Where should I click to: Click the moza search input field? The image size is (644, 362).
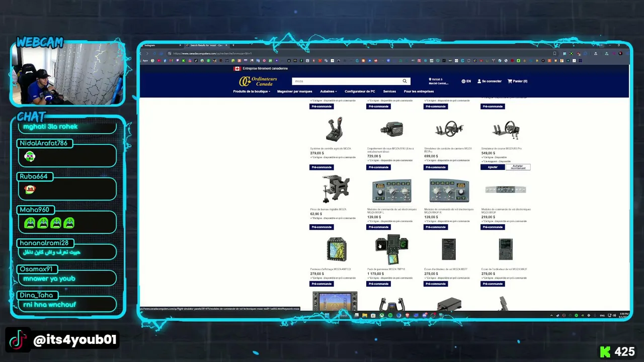pyautogui.click(x=347, y=81)
